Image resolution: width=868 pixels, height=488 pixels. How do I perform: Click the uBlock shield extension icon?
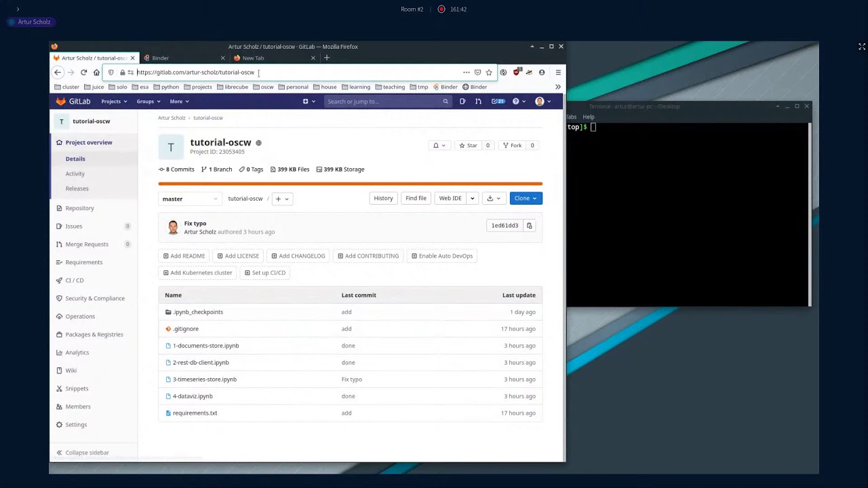point(516,72)
